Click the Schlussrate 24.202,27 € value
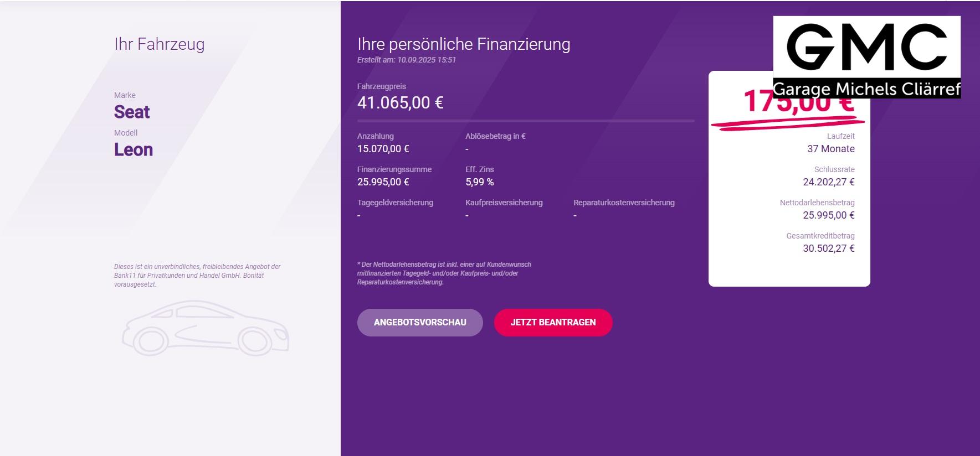This screenshot has width=980, height=456. click(828, 182)
